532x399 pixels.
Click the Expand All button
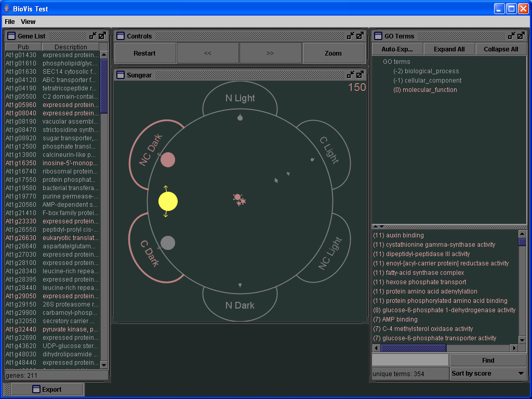click(x=449, y=49)
